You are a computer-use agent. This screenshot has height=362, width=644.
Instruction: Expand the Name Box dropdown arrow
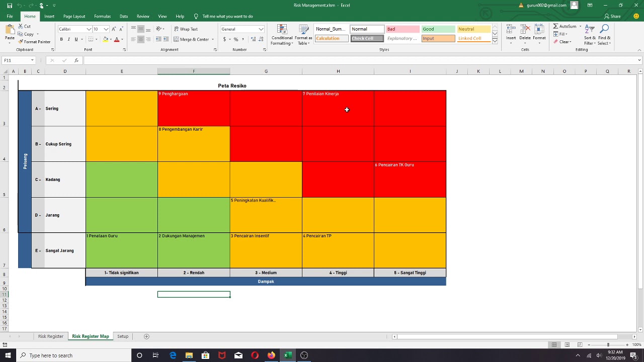point(32,60)
